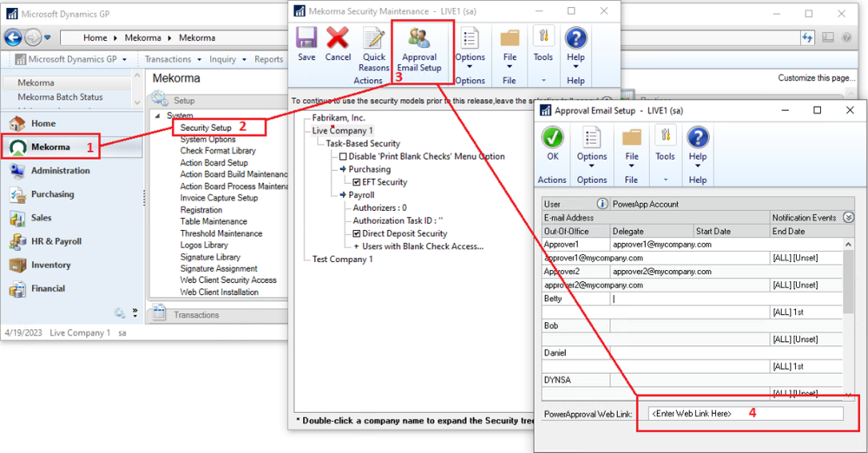This screenshot has height=453, width=868.
Task: Click Customize this page link
Action: [x=816, y=78]
